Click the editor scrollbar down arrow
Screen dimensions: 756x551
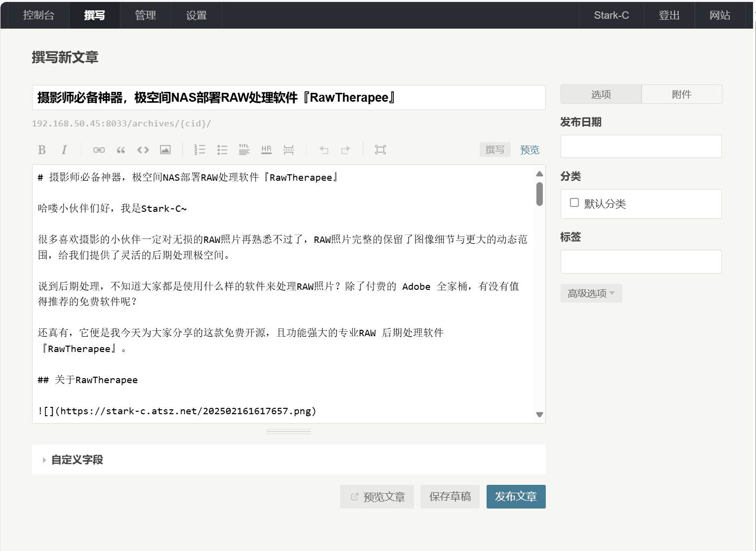pos(539,415)
